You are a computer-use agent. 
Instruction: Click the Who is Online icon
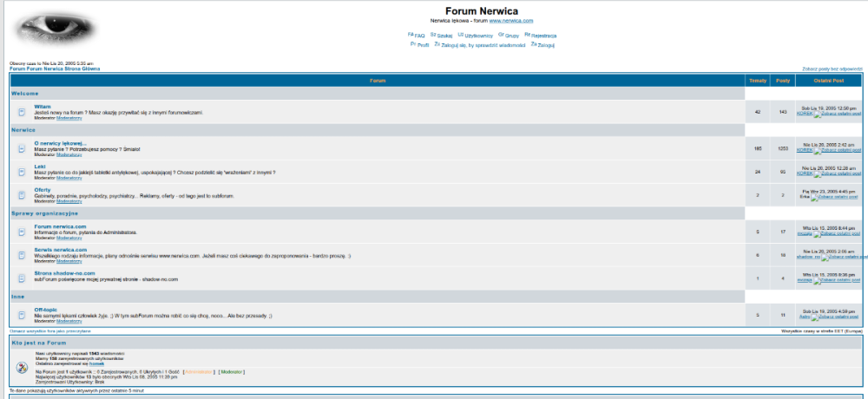(x=22, y=366)
